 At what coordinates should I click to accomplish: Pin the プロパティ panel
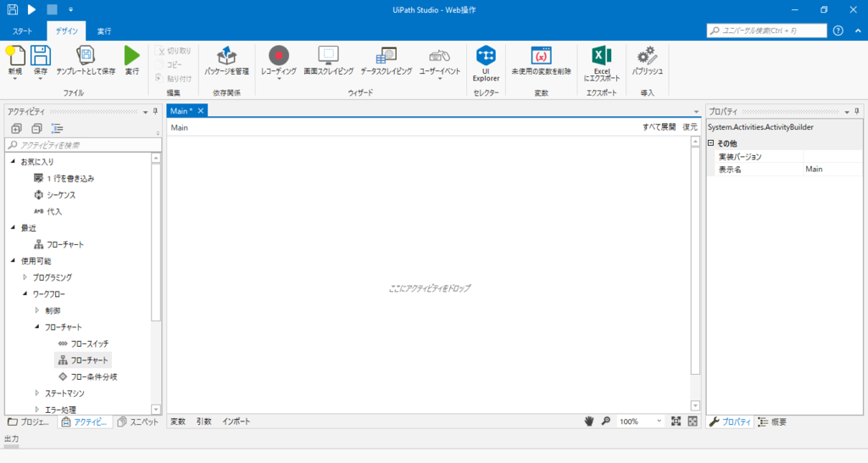(x=856, y=111)
